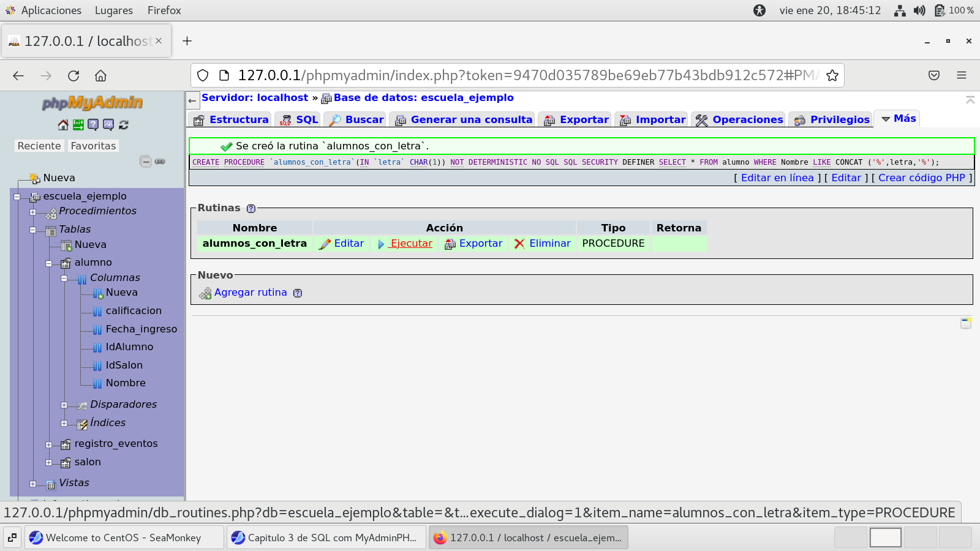
Task: Expand the registro_eventos table node
Action: 49,444
